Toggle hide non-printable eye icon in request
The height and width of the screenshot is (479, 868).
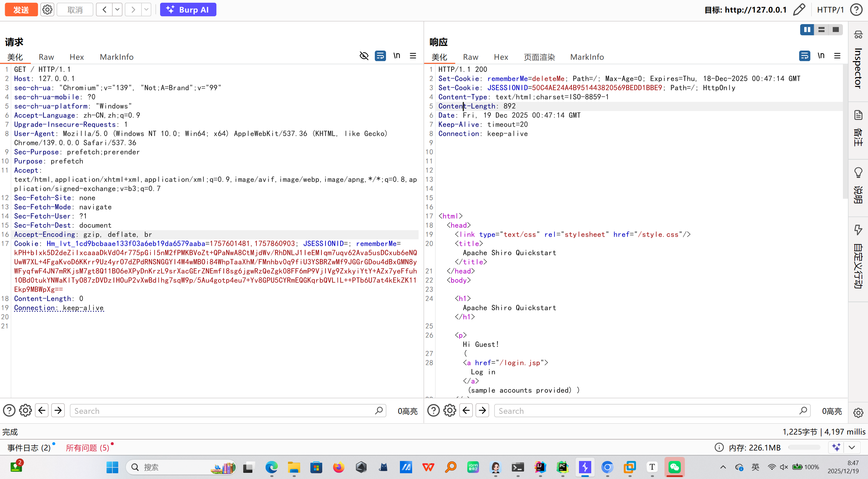(364, 56)
